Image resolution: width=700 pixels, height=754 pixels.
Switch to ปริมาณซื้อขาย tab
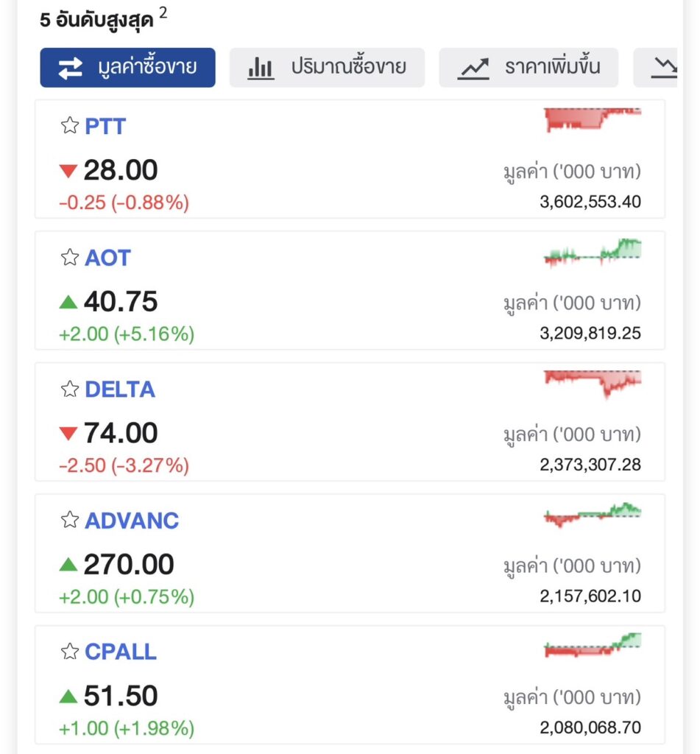click(327, 68)
